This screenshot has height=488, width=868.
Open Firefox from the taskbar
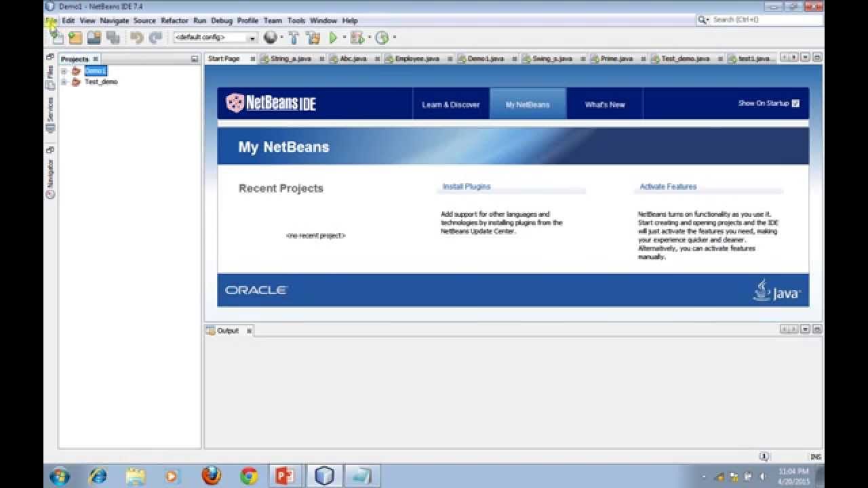212,476
